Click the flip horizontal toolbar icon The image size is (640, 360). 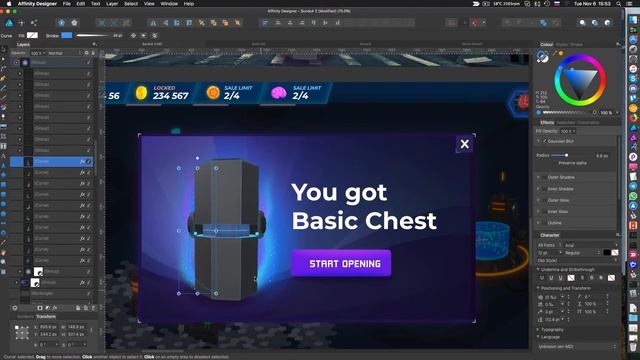[x=153, y=23]
